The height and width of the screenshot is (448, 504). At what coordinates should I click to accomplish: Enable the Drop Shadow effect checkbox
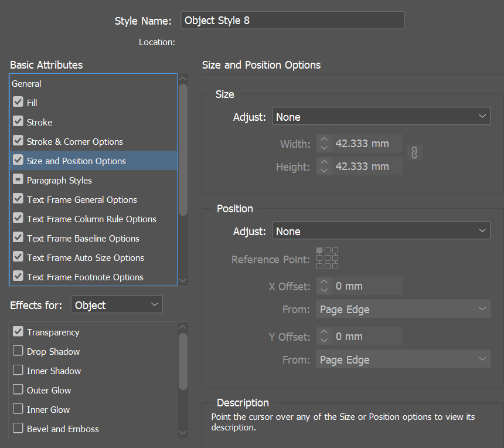18,351
